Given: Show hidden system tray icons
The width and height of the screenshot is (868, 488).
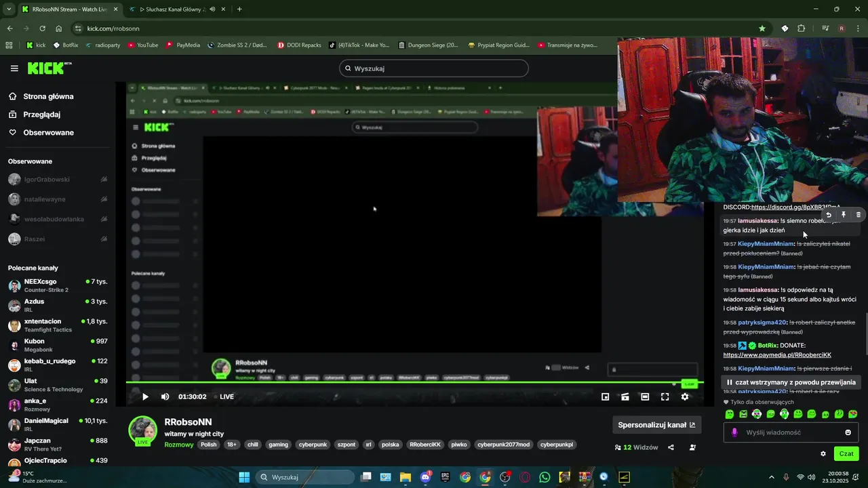Looking at the screenshot, I should 772,477.
